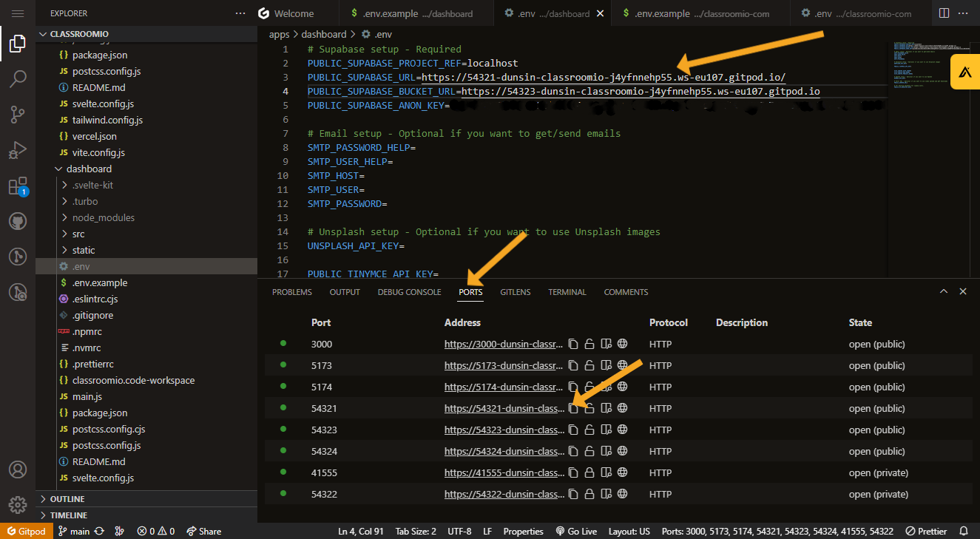
Task: Open the GitHub view in the activity bar
Action: click(18, 220)
